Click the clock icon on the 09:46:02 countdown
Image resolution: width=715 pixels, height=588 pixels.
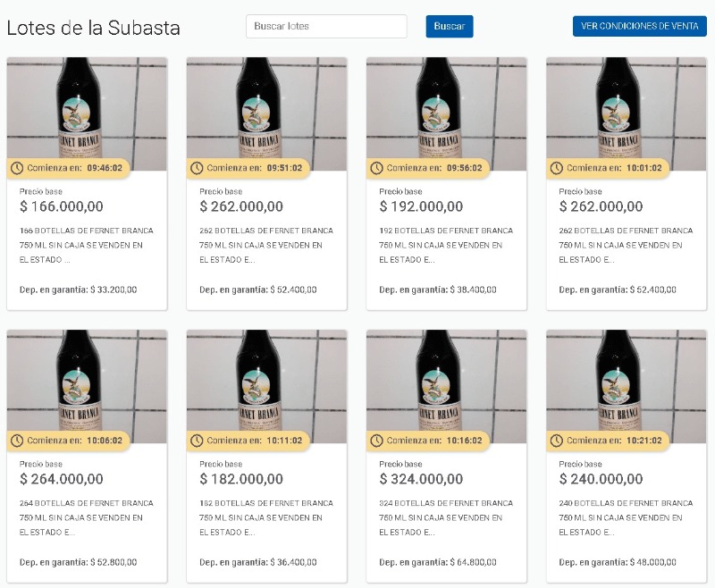pos(17,168)
